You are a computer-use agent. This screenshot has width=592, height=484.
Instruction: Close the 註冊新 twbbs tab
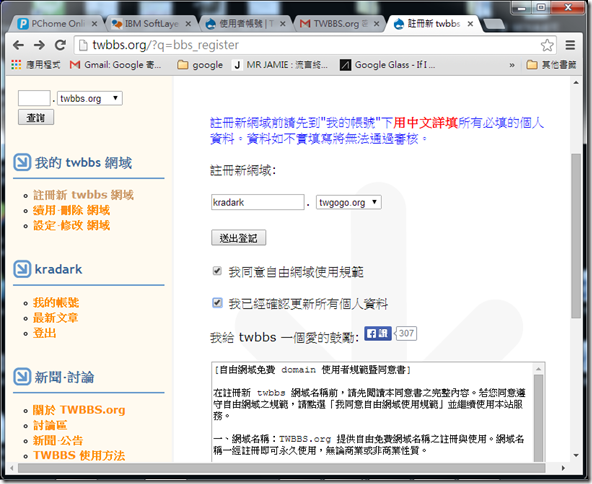click(x=470, y=24)
